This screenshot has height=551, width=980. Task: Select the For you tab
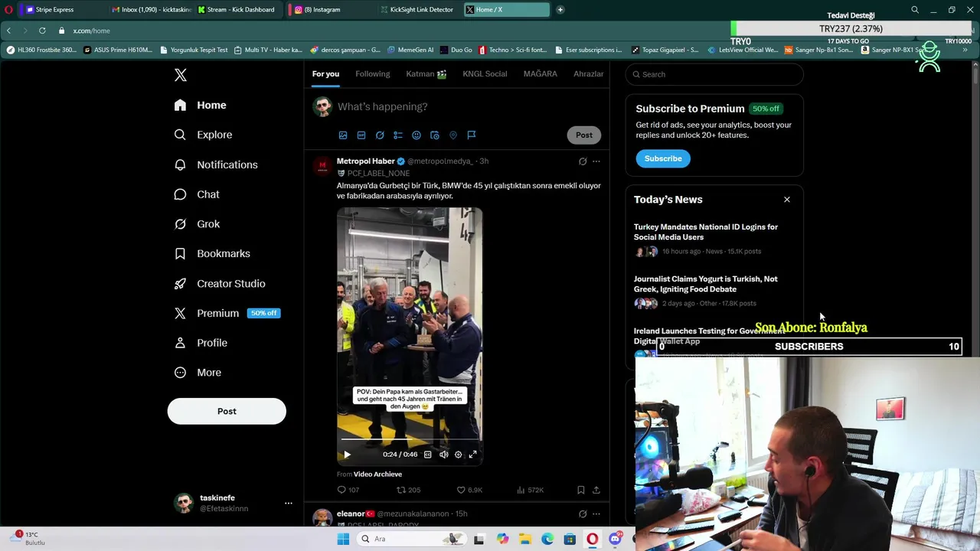point(325,73)
